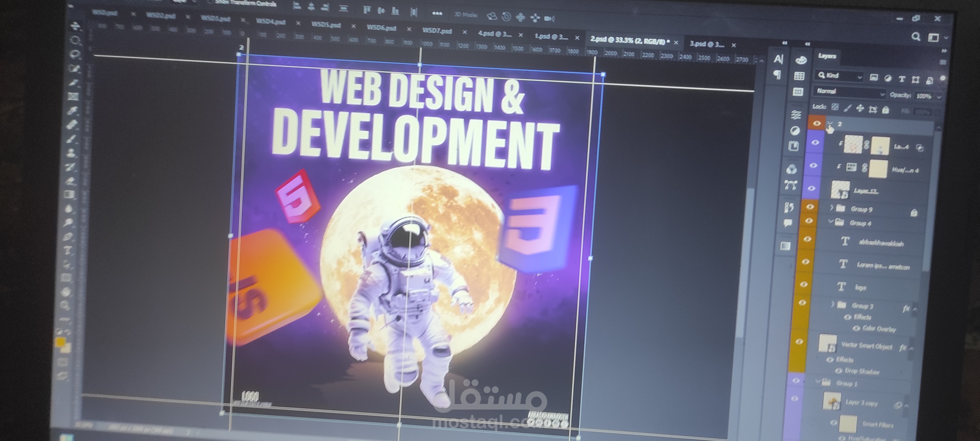Expand Group 3 folder

click(x=833, y=304)
